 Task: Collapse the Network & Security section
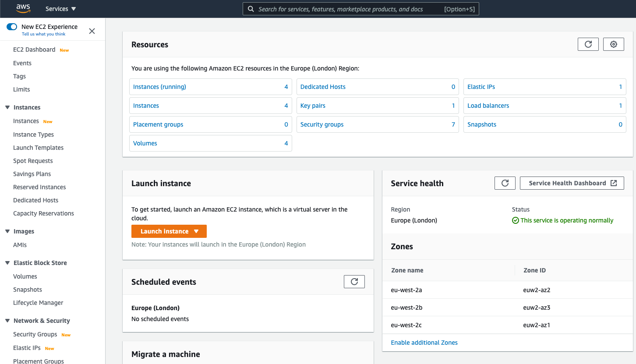(7, 321)
